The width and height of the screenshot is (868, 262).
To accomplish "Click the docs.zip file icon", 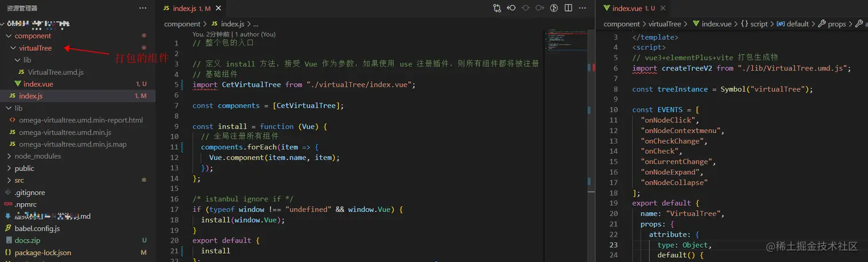I will pos(8,241).
